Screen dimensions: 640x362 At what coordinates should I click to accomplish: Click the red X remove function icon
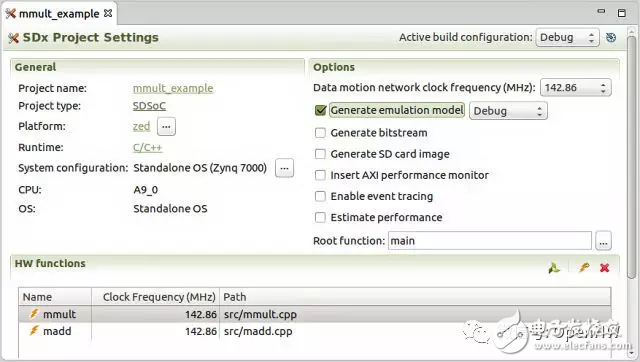click(604, 268)
